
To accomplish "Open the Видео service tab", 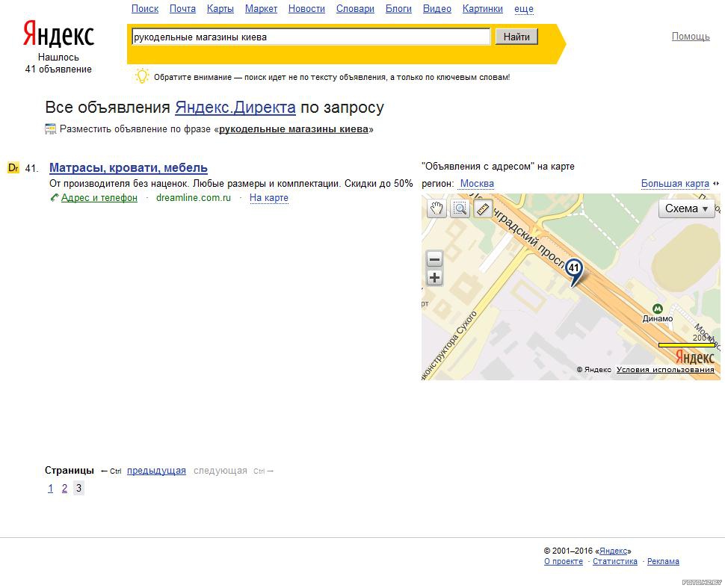I will (437, 9).
